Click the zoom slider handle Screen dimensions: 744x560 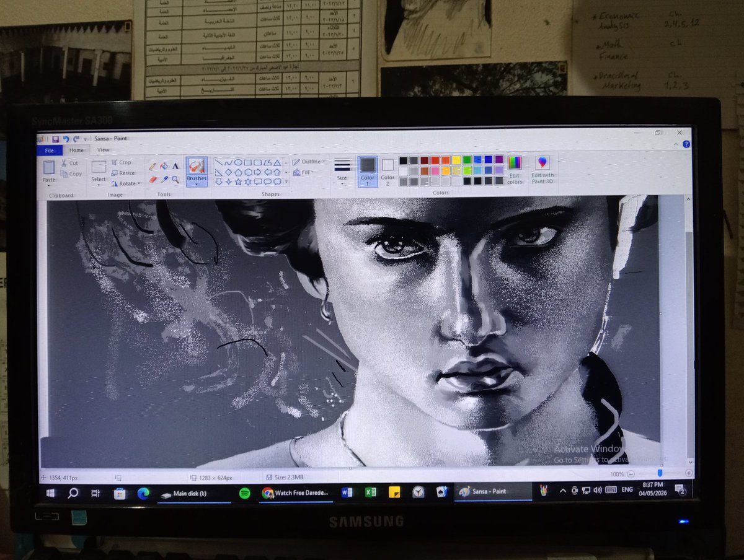[x=660, y=473]
